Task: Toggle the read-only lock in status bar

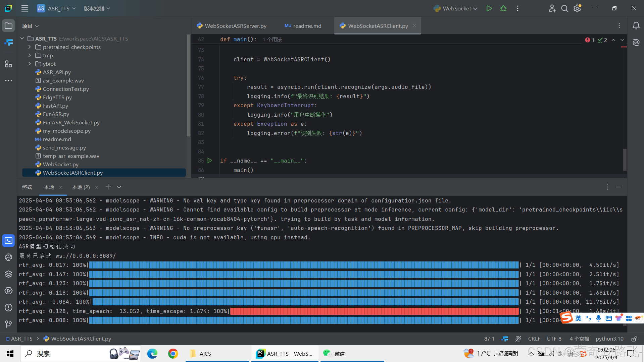Action: coord(634,339)
